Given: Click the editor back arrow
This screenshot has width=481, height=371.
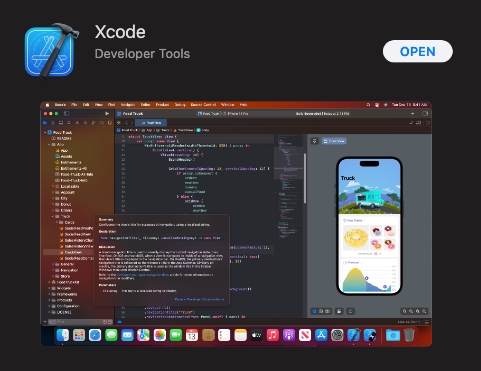Looking at the screenshot, I should coord(126,123).
